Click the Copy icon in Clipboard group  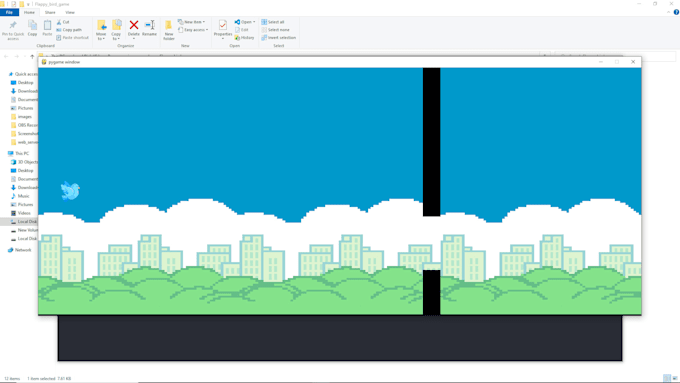pos(33,26)
